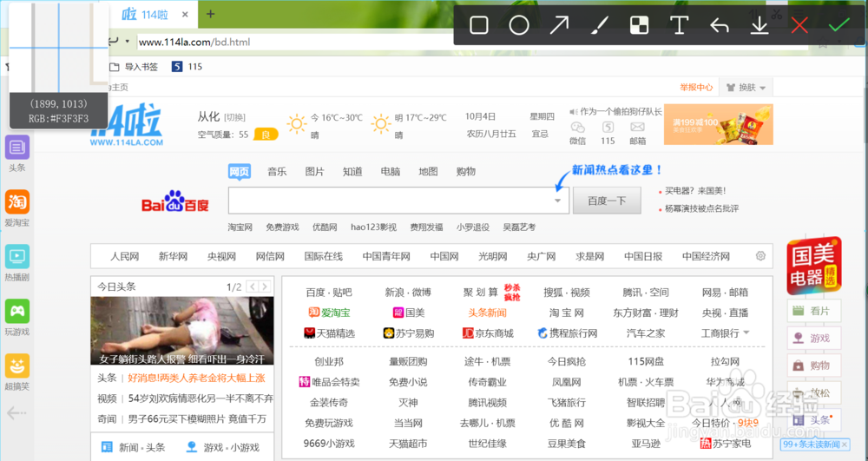868x461 pixels.
Task: Open 京东商城 link
Action: click(488, 333)
